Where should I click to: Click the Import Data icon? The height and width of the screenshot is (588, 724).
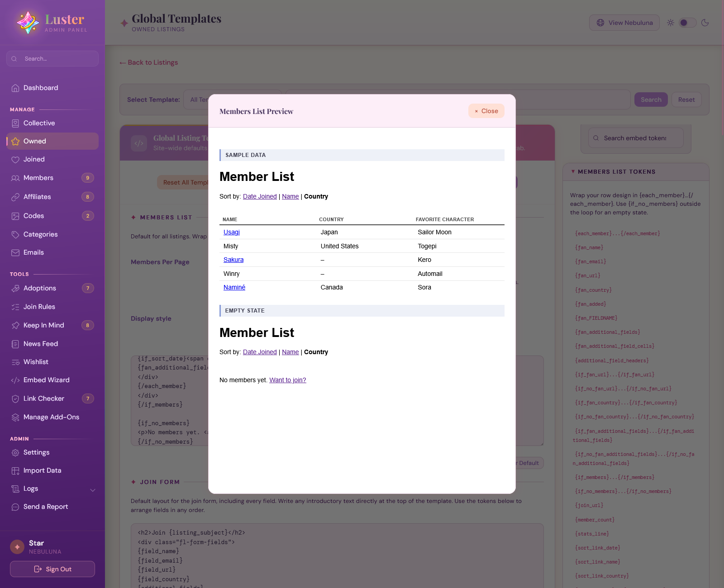click(x=15, y=470)
